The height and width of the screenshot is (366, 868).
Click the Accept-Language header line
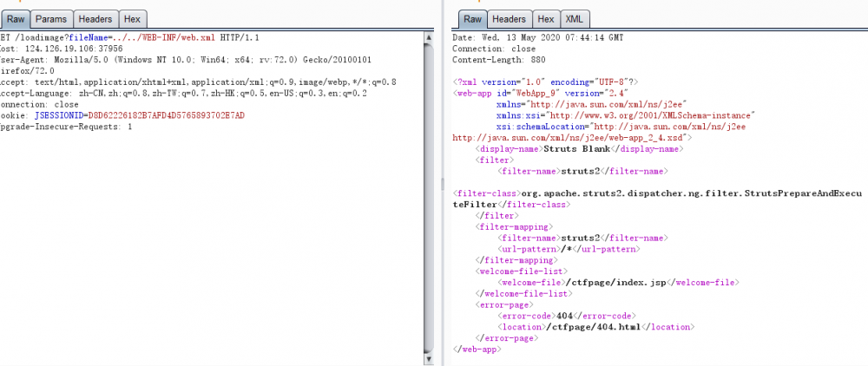click(x=183, y=93)
